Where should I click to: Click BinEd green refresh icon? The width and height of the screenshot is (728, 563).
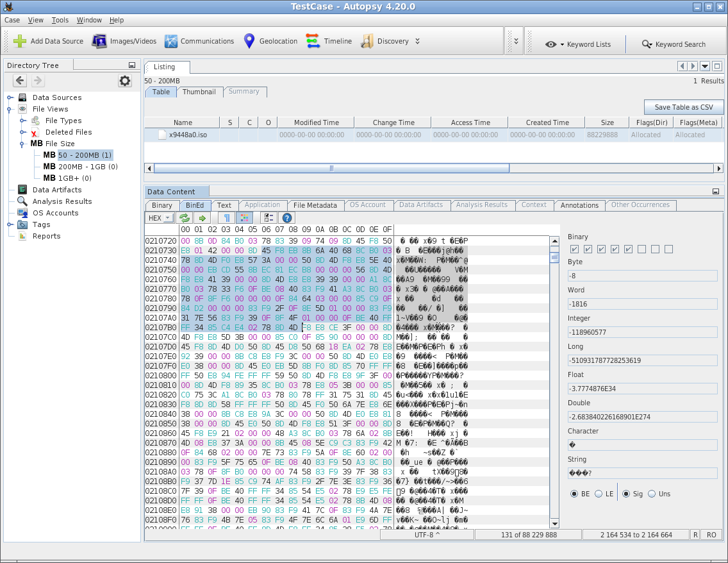point(185,218)
